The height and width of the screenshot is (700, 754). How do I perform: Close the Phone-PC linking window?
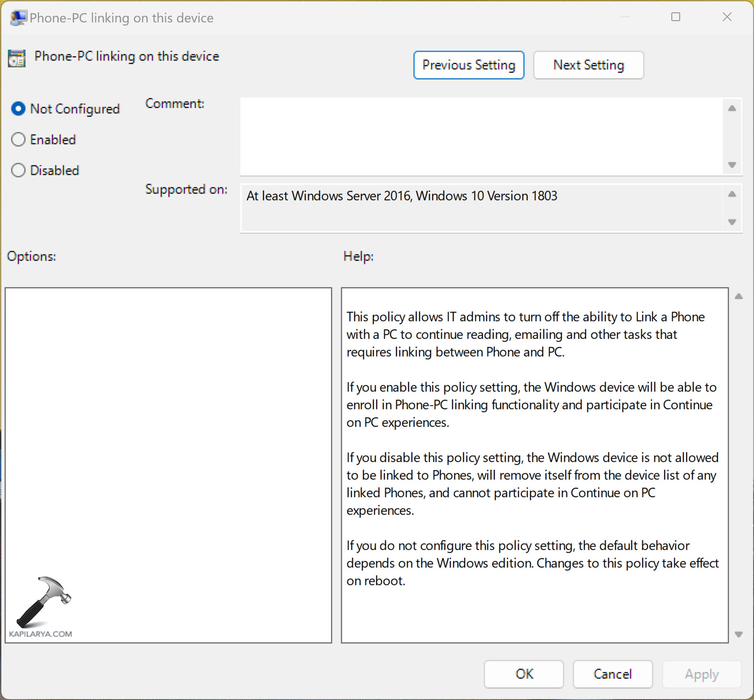[727, 17]
